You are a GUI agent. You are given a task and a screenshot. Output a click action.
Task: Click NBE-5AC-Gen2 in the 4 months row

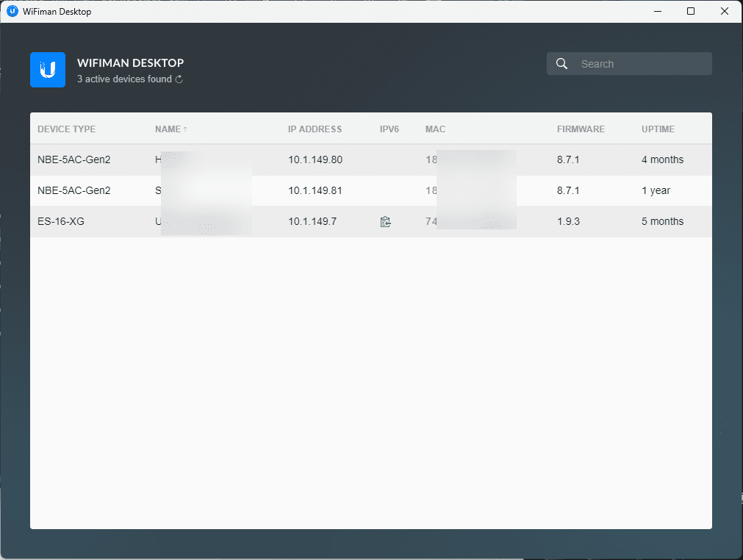(x=74, y=159)
